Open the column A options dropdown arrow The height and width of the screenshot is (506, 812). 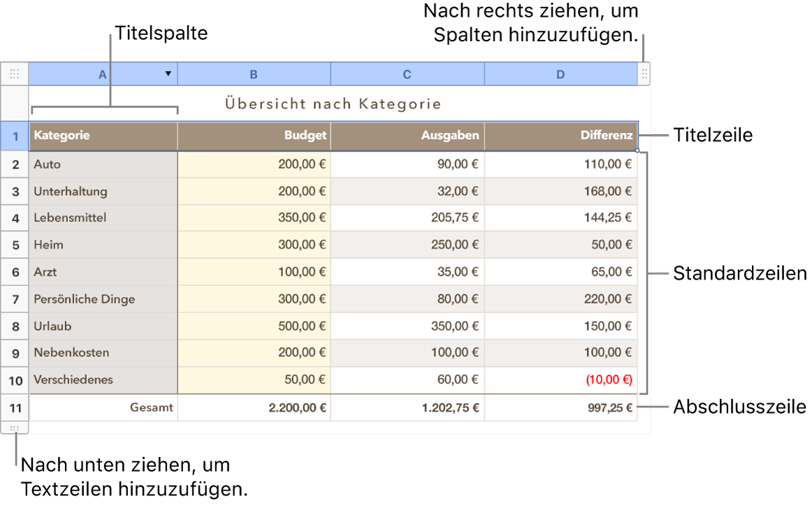point(168,73)
